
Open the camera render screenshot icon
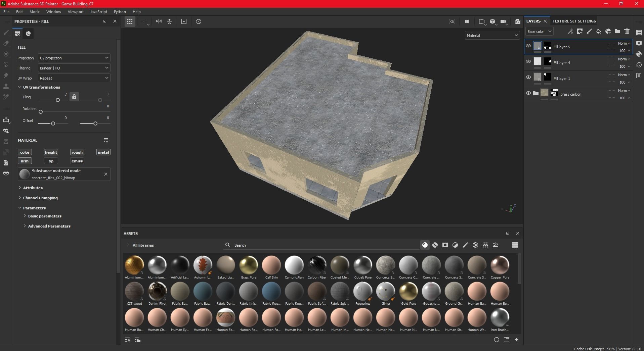tap(518, 21)
